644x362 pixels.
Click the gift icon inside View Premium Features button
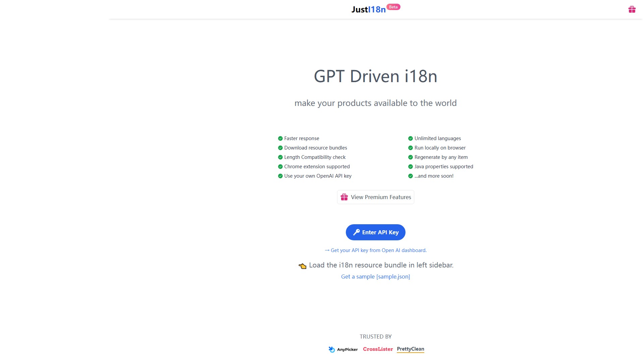click(344, 197)
